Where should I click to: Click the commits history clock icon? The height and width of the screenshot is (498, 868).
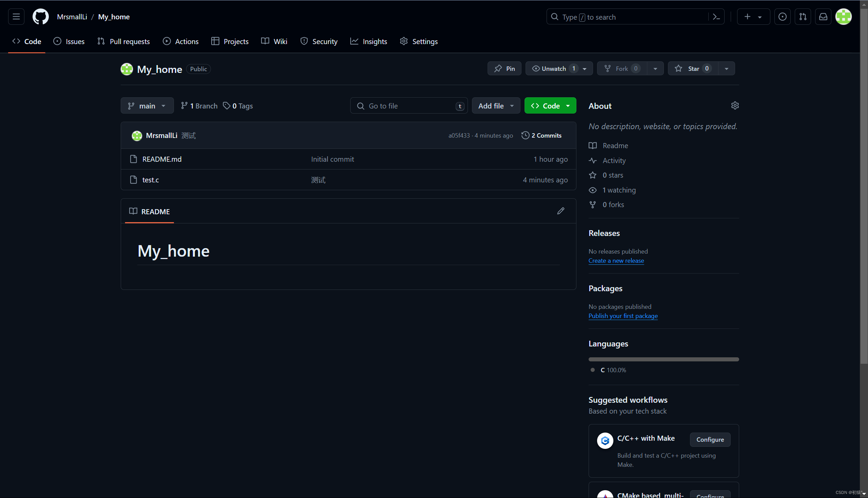point(525,136)
